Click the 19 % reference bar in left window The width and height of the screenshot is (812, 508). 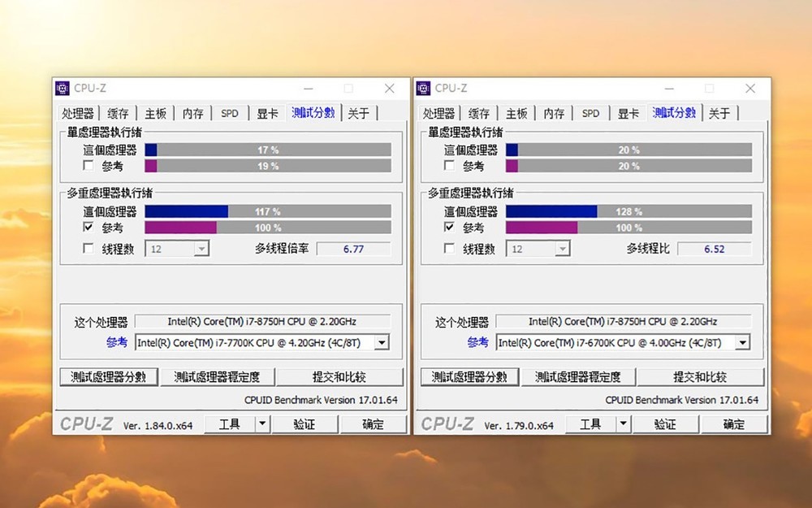click(268, 166)
